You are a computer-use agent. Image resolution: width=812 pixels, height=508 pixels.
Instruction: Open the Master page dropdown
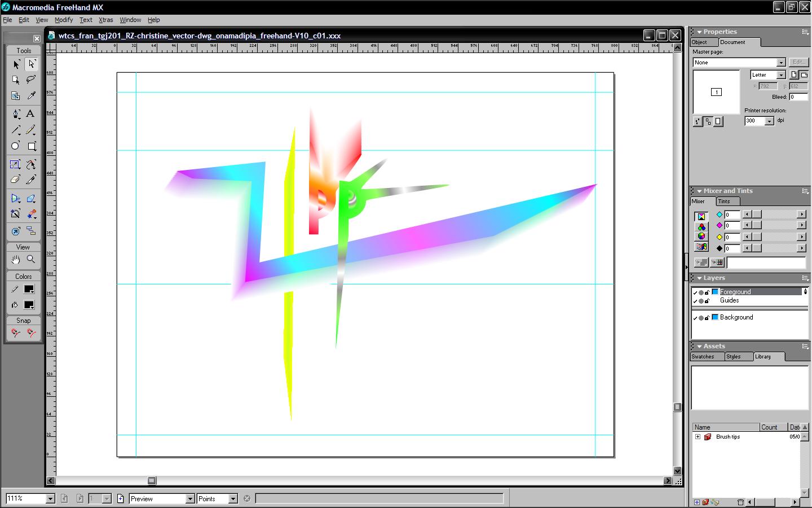coord(781,63)
